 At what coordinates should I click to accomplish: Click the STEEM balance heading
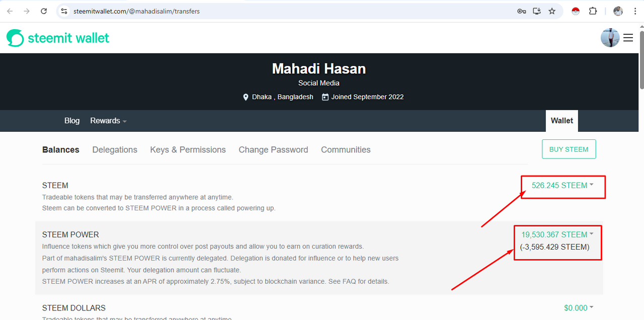pos(55,186)
